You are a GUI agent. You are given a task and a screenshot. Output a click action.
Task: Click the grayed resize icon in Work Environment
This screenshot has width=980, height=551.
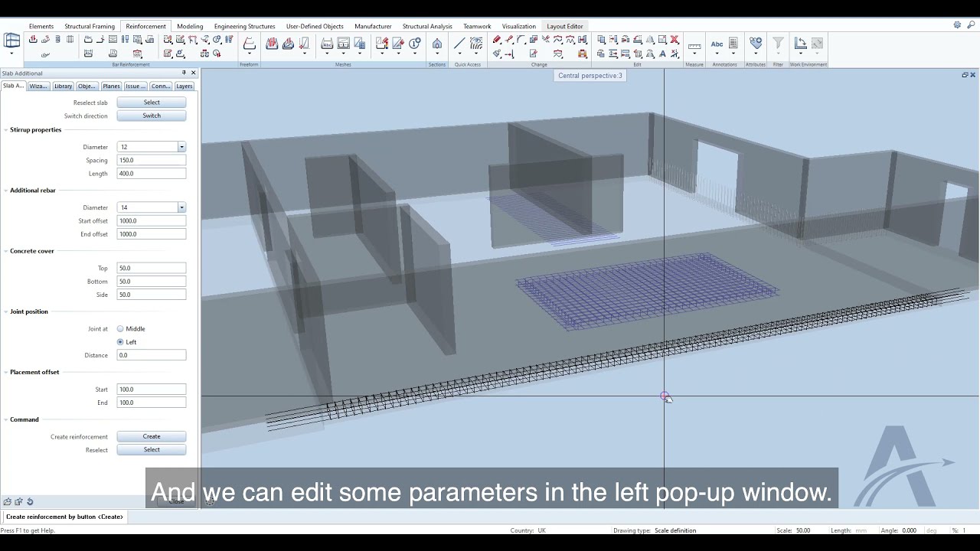[x=817, y=44]
